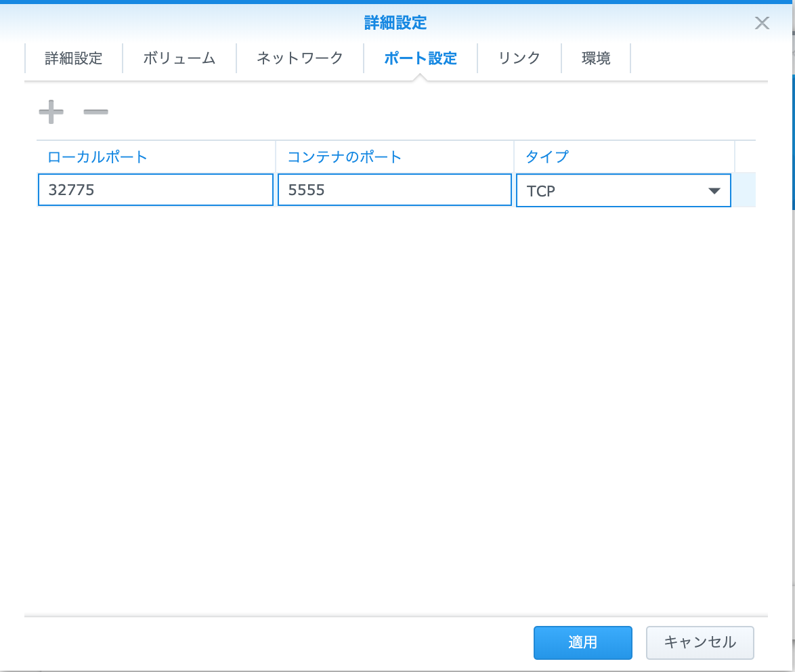Select the コンテナのポート field showing 5555
This screenshot has width=795, height=672.
pyautogui.click(x=394, y=190)
